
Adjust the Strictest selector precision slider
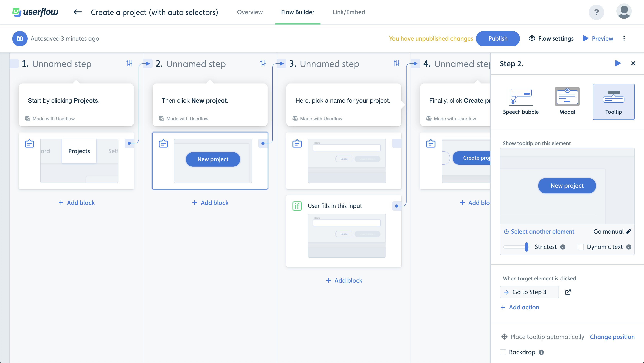coord(527,247)
